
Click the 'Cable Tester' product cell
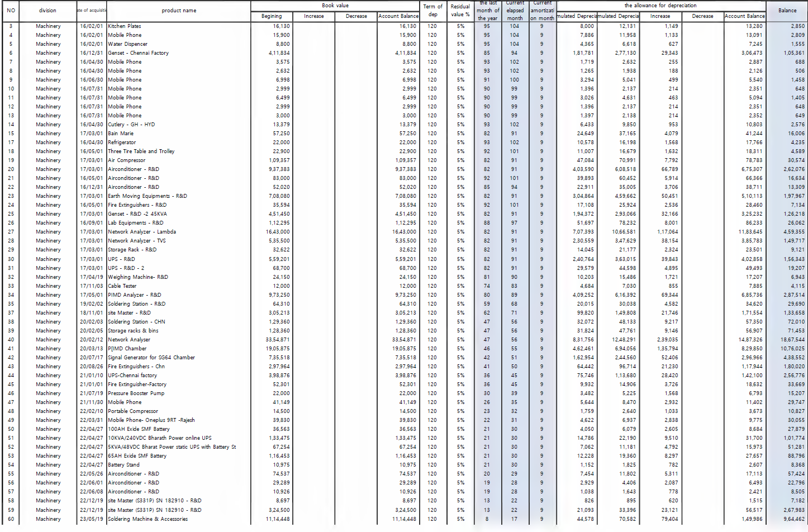click(x=122, y=286)
